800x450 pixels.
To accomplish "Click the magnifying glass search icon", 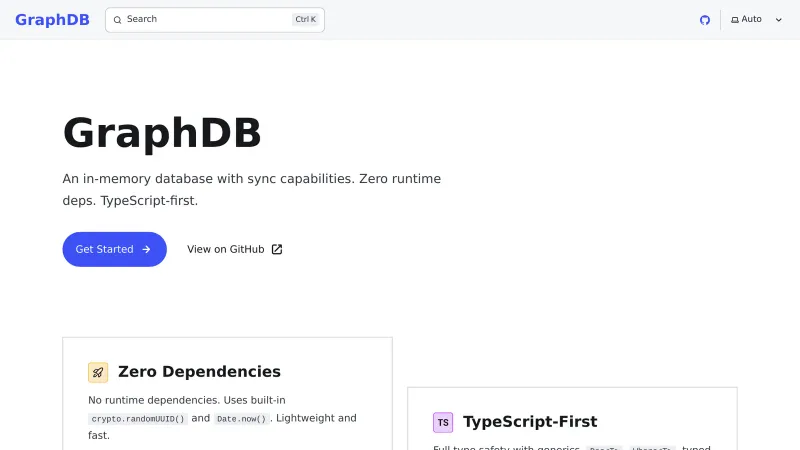I will [117, 19].
